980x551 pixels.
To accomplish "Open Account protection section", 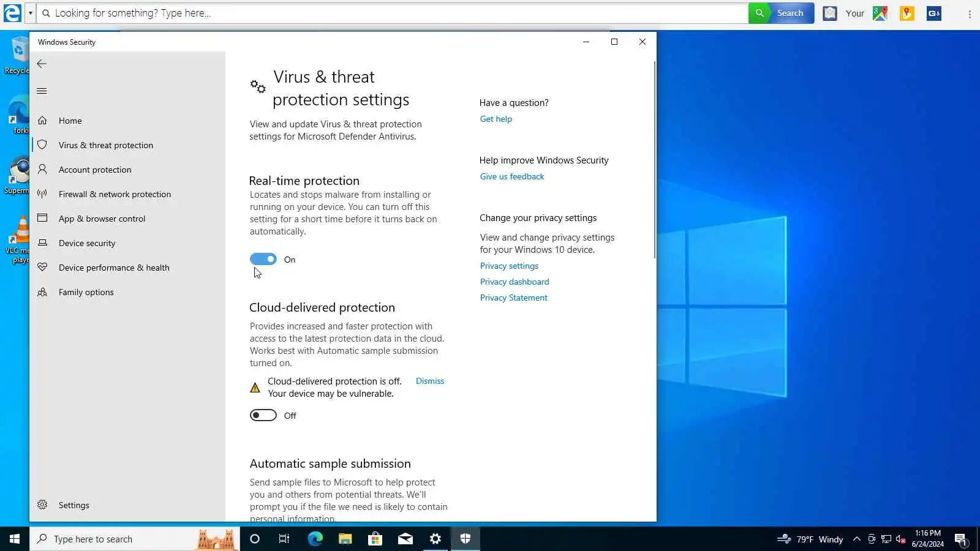I will point(127,170).
